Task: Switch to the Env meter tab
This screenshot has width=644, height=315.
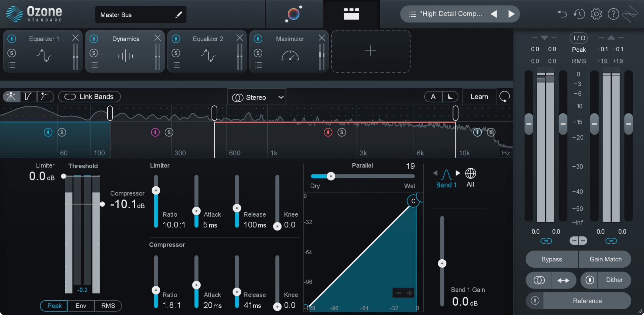Action: pyautogui.click(x=80, y=306)
